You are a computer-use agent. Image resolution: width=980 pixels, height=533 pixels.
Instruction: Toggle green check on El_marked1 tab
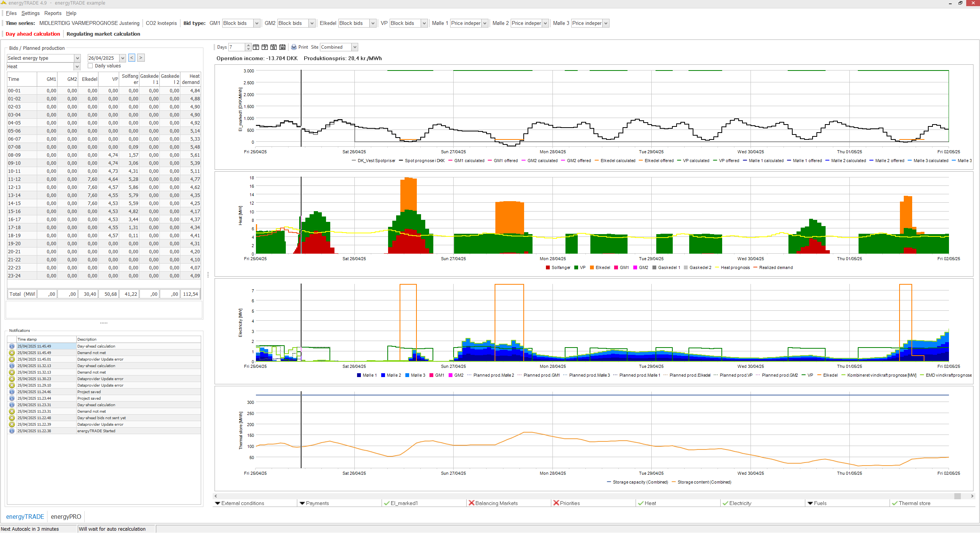click(387, 503)
